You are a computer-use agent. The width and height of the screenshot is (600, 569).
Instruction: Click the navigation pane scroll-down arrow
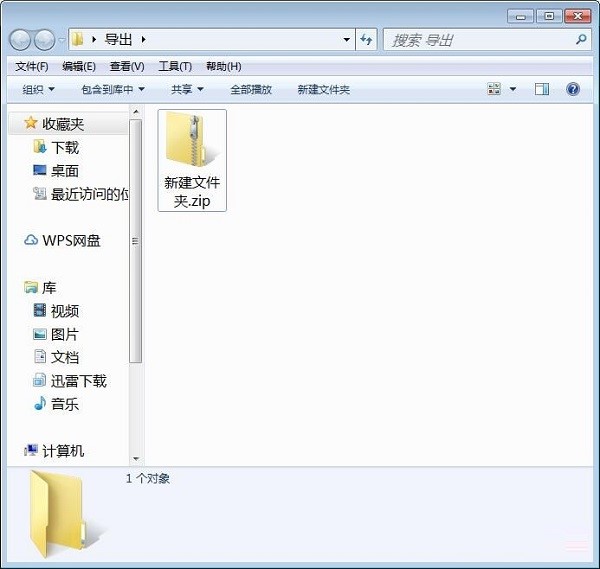coord(135,459)
